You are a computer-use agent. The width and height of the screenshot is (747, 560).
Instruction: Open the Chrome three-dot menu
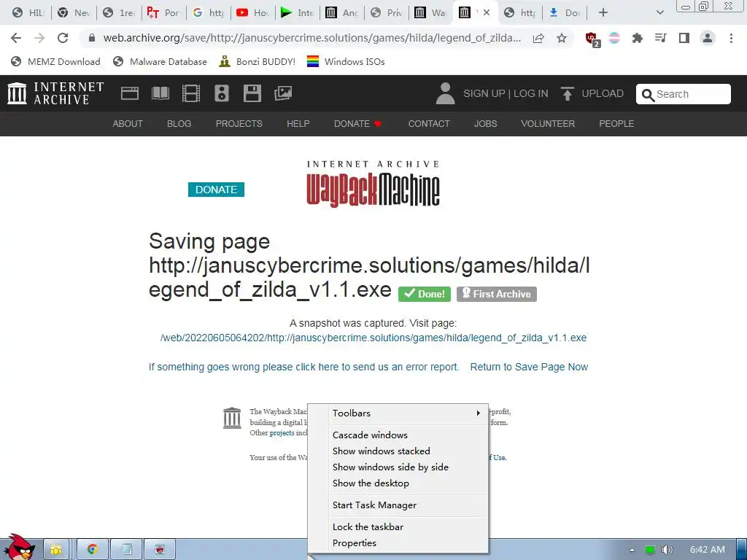pyautogui.click(x=731, y=38)
